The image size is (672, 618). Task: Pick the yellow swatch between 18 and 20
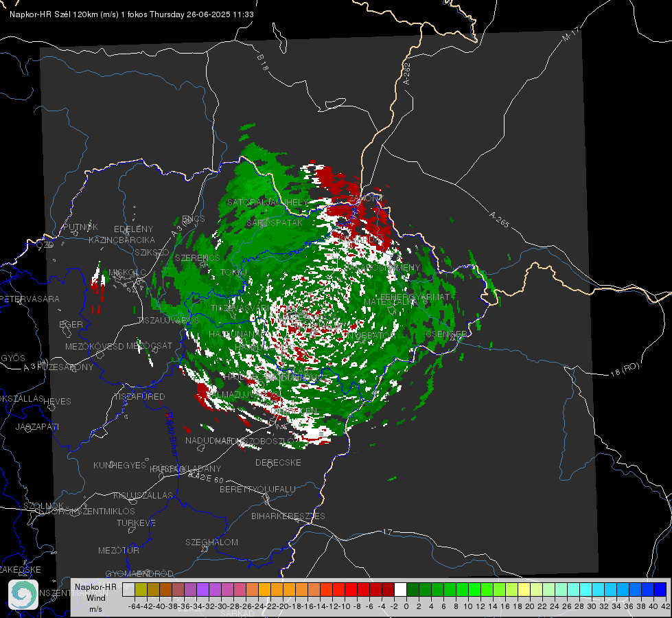pyautogui.click(x=524, y=590)
